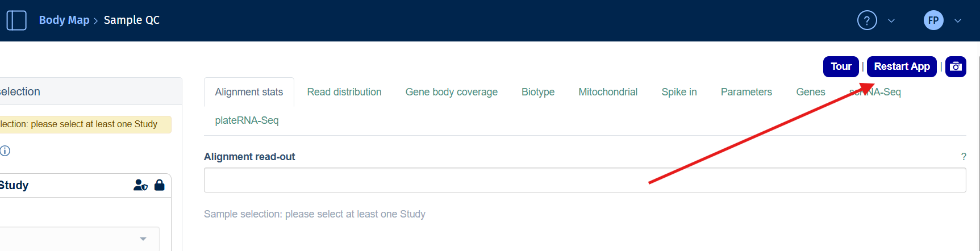Navigate to Body Map breadcrumb link

(64, 20)
